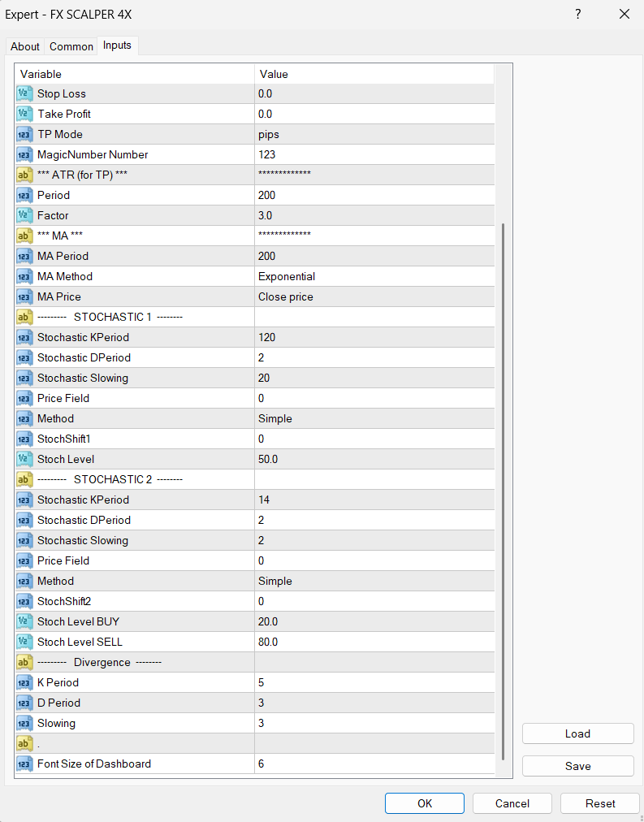Image resolution: width=644 pixels, height=822 pixels.
Task: Click the Font Size of Dashboard icon
Action: 24,764
